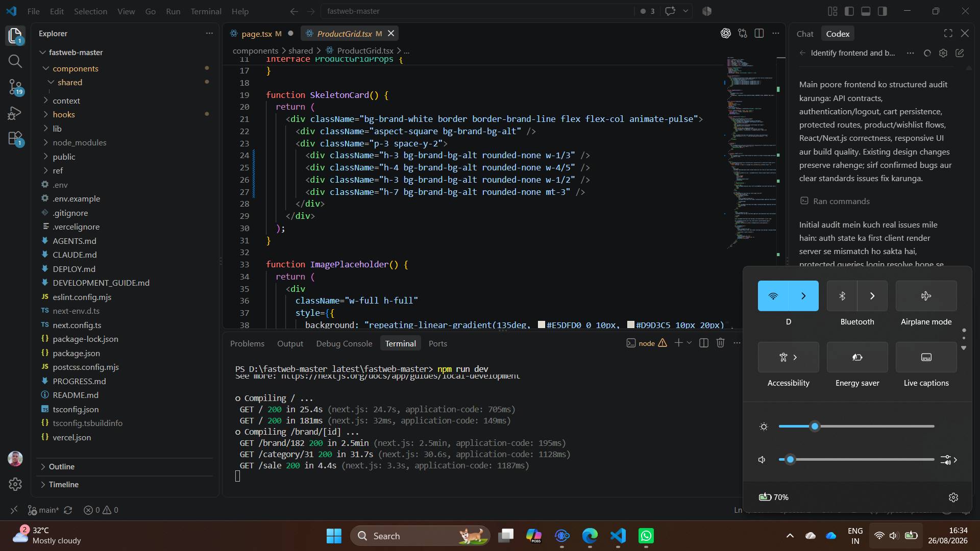Start a new Codex chat
The height and width of the screenshot is (551, 980).
point(960,53)
